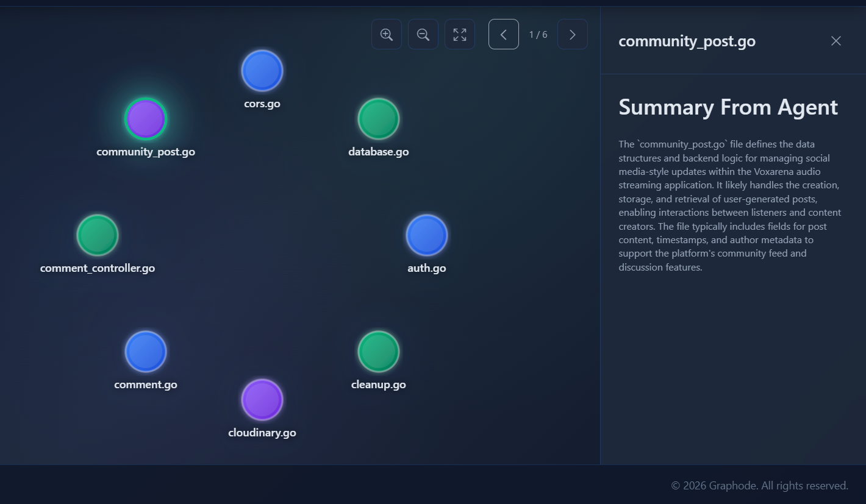
Task: Open the comment.go blue node
Action: (145, 351)
